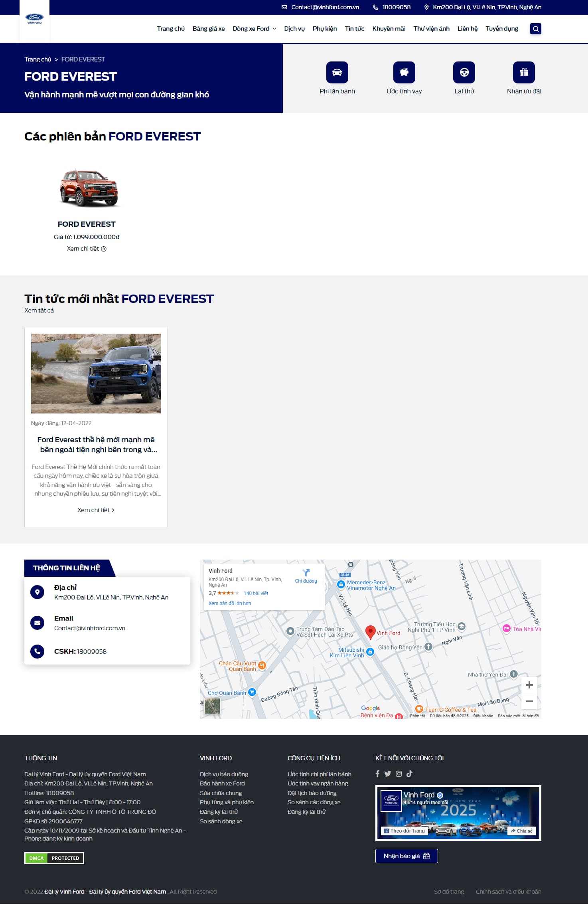The image size is (588, 904).
Task: Go to Phụ kiện menu item
Action: pos(325,29)
